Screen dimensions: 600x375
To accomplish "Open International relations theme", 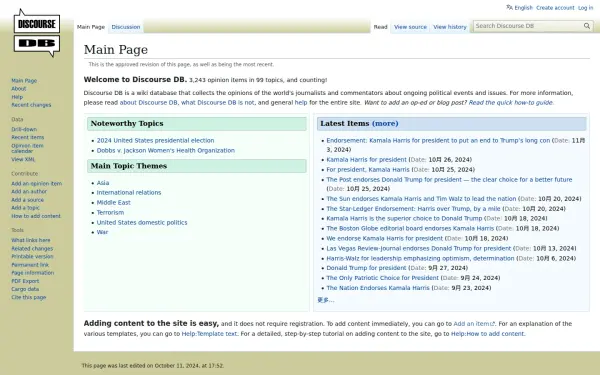I will tap(129, 192).
